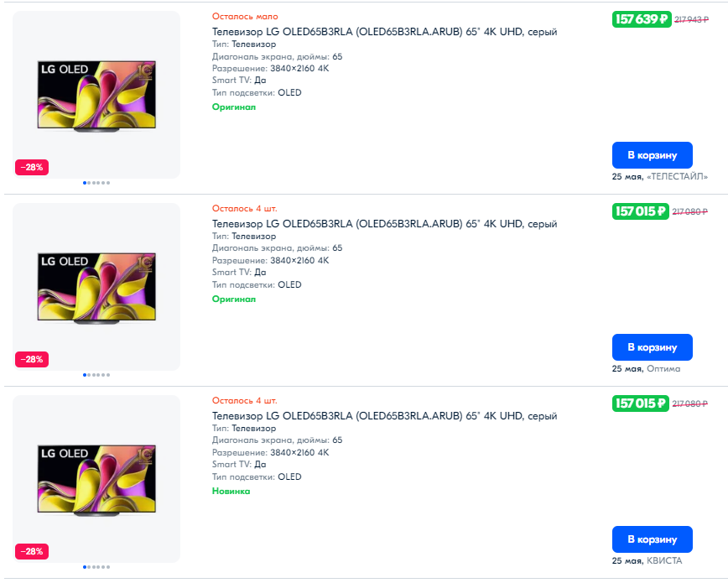
Task: Add the ТЕЛЕСТАЙЛ seller's TV to cart
Action: point(652,155)
